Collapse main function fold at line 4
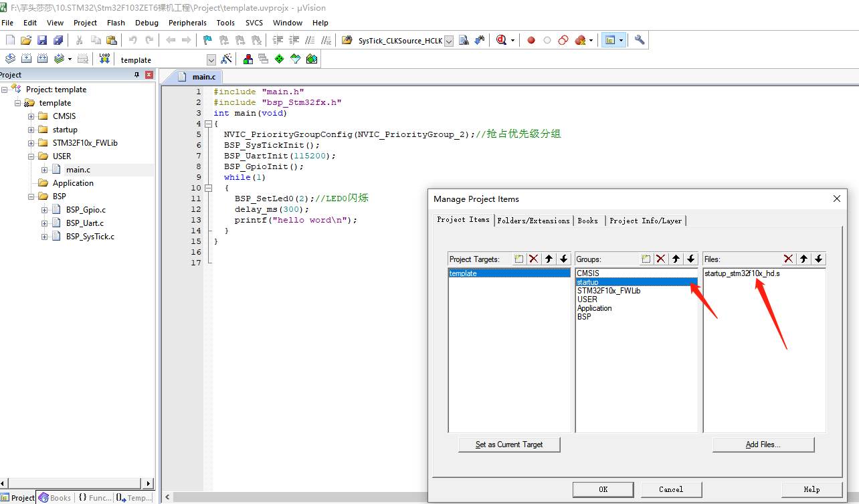 coord(208,124)
